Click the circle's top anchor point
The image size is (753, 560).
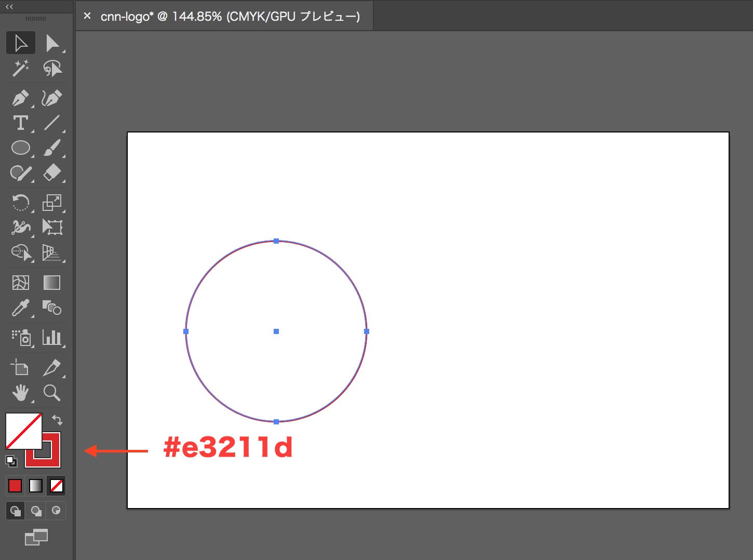(x=276, y=241)
